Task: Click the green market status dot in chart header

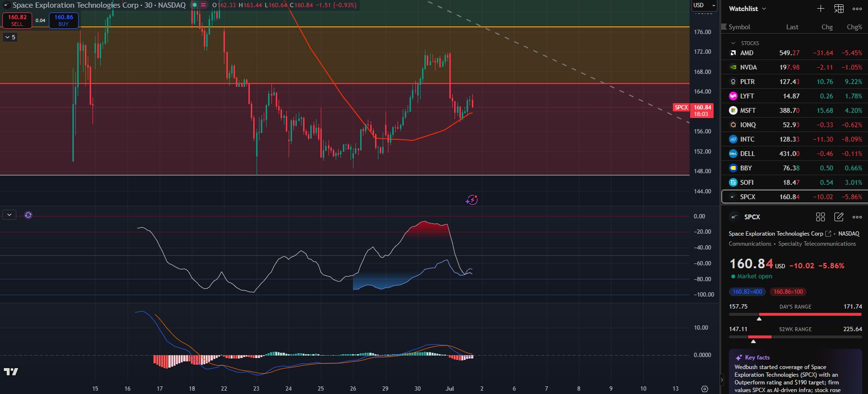Action: pyautogui.click(x=194, y=5)
